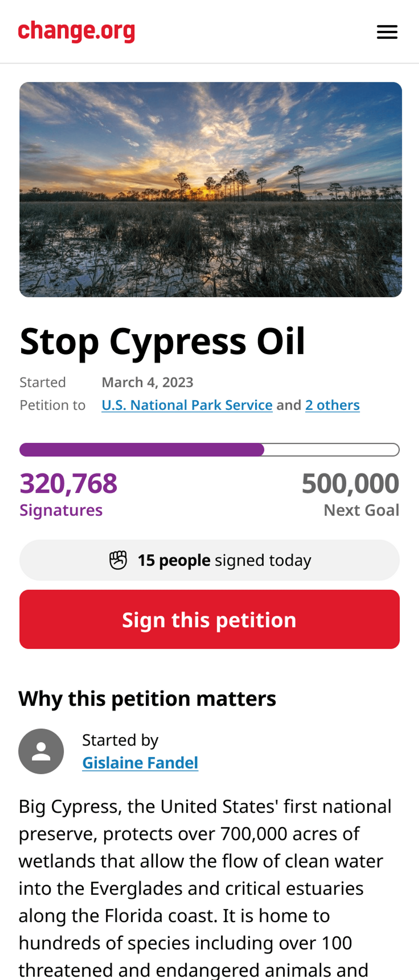Click the Why this petition matters heading

147,699
